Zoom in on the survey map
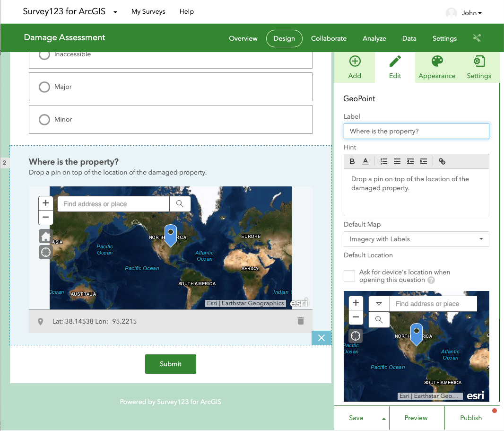Image resolution: width=504 pixels, height=431 pixels. tap(45, 203)
